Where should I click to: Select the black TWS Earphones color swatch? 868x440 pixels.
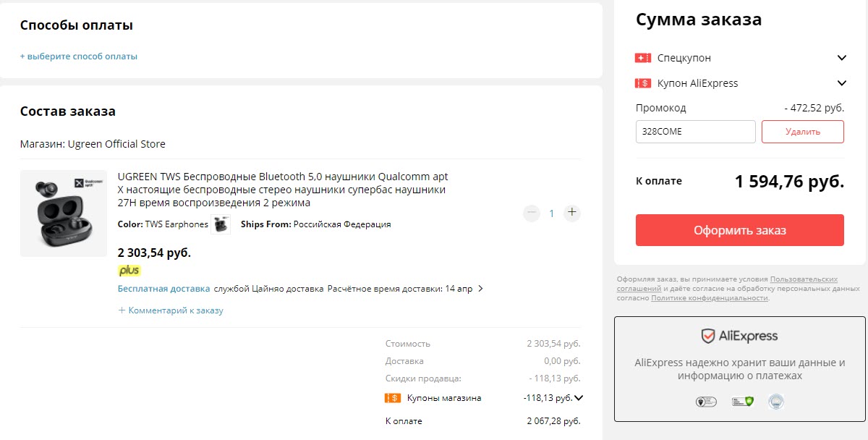point(220,224)
